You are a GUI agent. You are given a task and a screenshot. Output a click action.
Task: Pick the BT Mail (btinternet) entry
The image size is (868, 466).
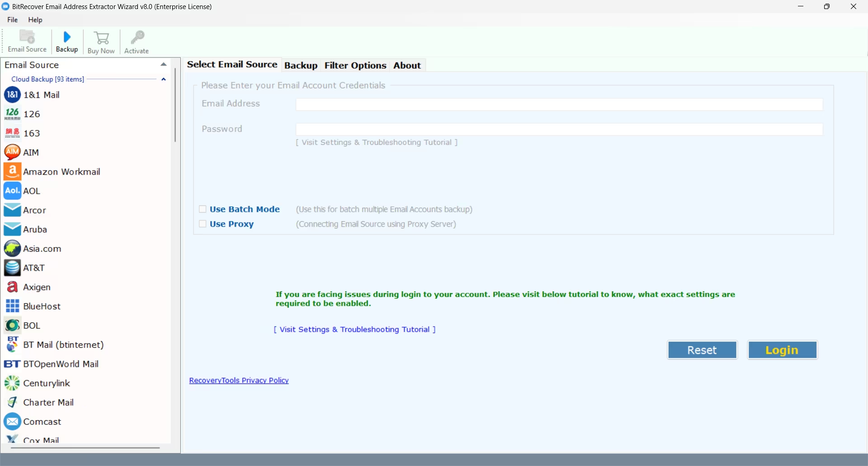[63, 345]
